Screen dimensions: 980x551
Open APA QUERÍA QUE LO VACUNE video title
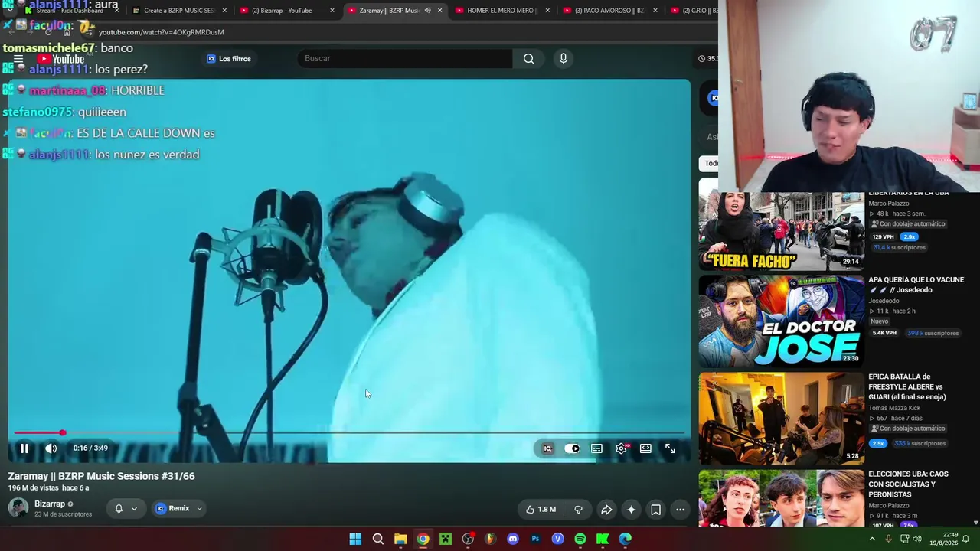pyautogui.click(x=916, y=285)
